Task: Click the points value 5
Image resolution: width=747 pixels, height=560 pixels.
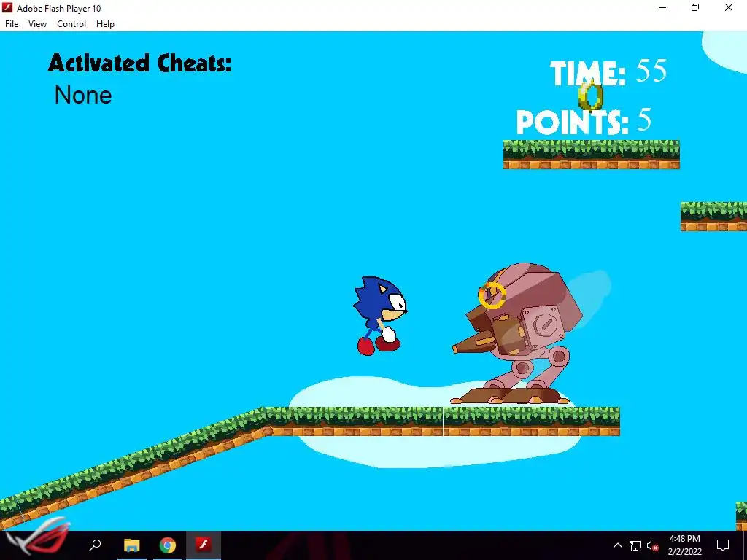Action: [x=644, y=120]
